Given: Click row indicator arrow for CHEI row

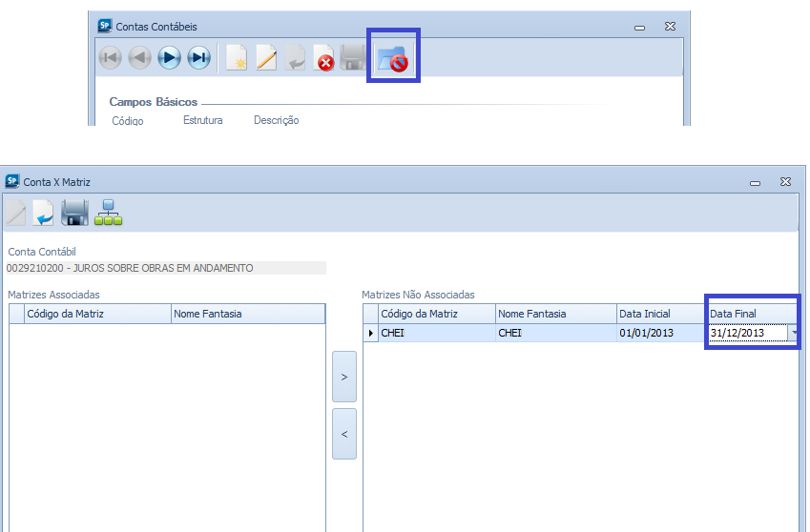Looking at the screenshot, I should click(x=370, y=333).
